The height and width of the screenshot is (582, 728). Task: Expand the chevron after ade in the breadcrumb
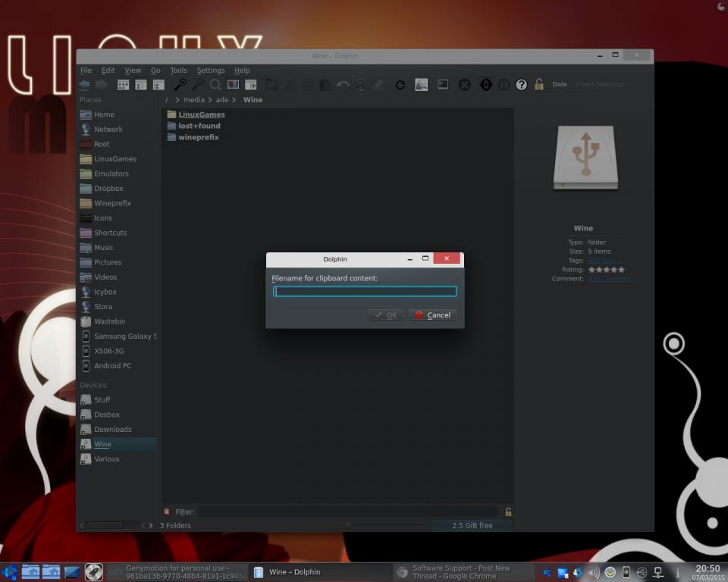[235, 100]
